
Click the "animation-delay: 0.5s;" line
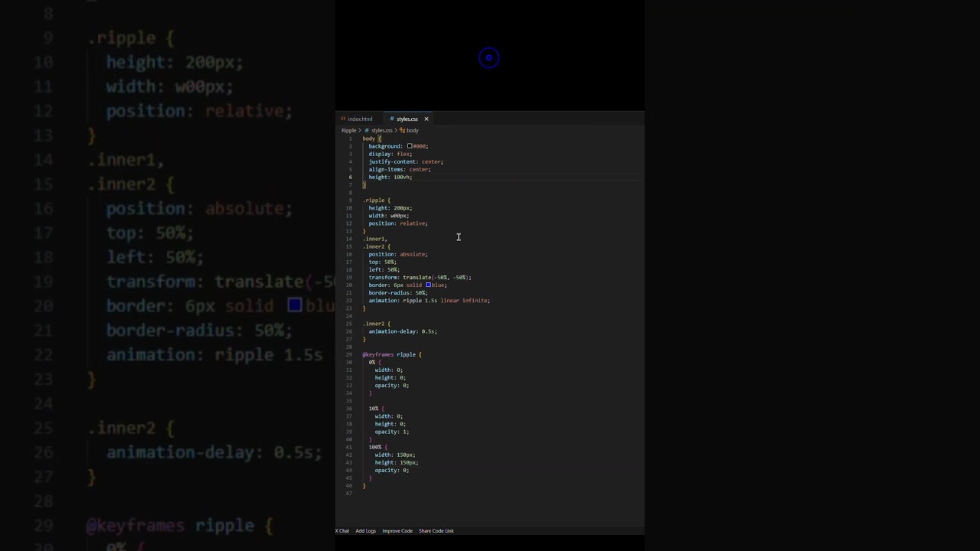403,331
